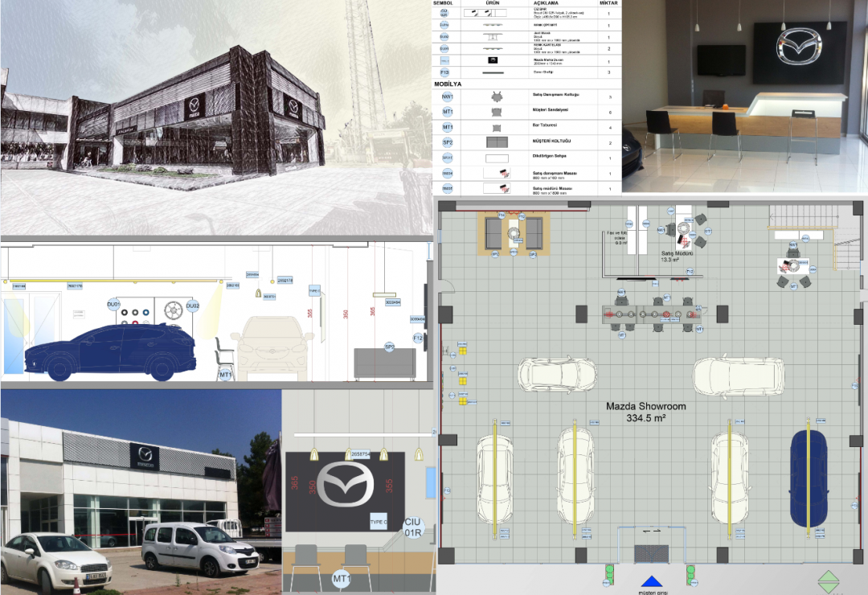868x595 pixels.
Task: Click the MT1 marker under the bar stool elevation
Action: [225, 375]
